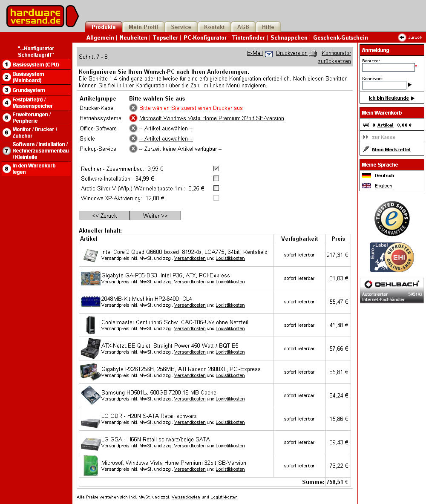Focus the Benutzer input field
Viewport: 426px width, 504px height.
[x=389, y=67]
